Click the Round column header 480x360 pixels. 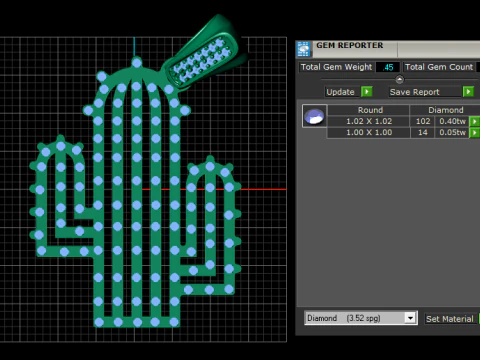369,110
